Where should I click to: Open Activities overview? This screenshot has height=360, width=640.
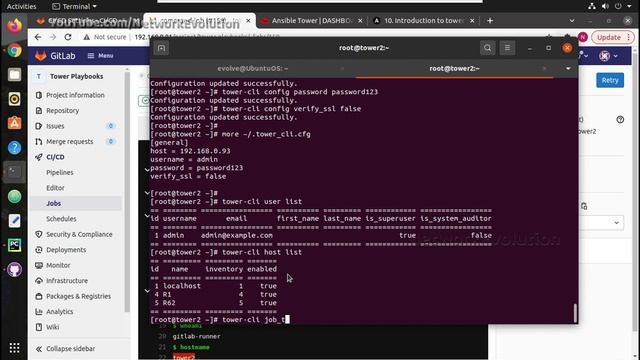(x=21, y=6)
